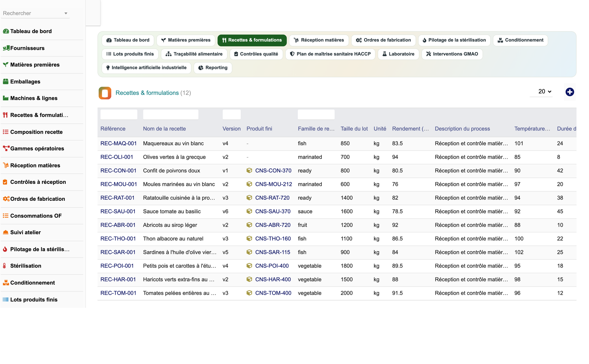589x364 pixels.
Task: Click the Gammes opératoires diagram icon
Action: pyautogui.click(x=6, y=148)
